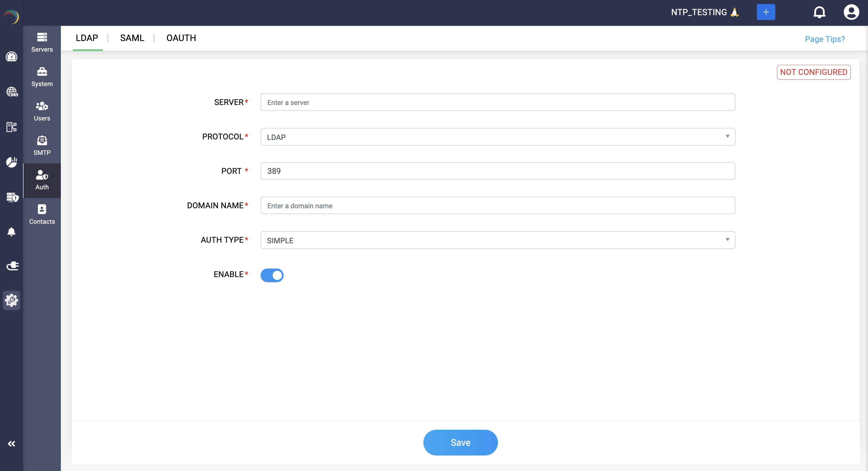Click the notification bell in header
Viewport: 868px width, 471px height.
pyautogui.click(x=819, y=12)
